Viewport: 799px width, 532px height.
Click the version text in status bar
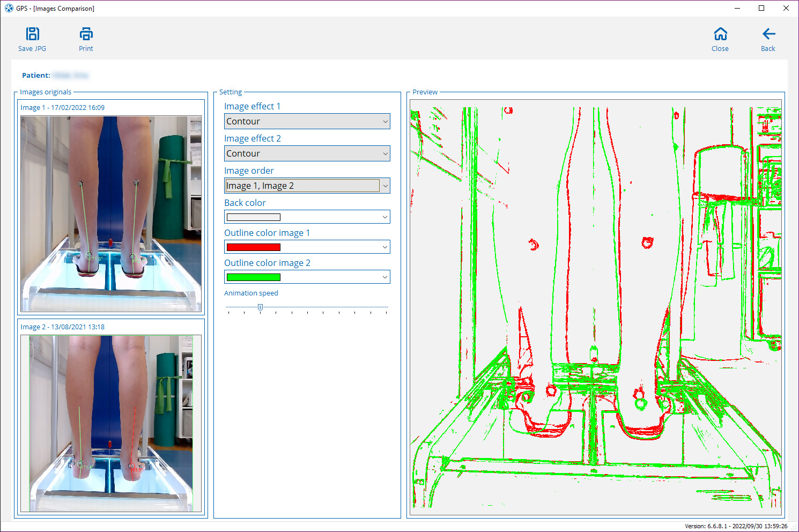pos(736,526)
